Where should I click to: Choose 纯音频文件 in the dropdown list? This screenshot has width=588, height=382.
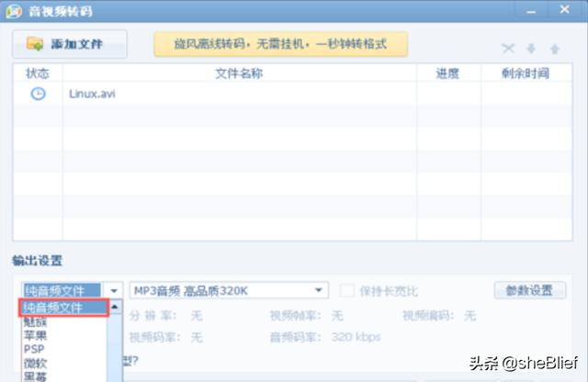(x=63, y=309)
